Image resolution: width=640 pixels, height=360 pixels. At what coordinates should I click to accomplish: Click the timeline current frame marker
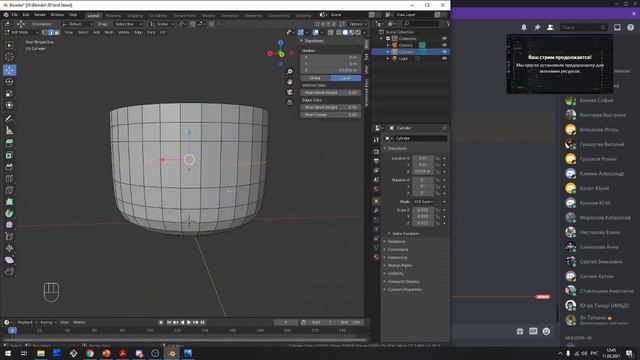pos(12,330)
